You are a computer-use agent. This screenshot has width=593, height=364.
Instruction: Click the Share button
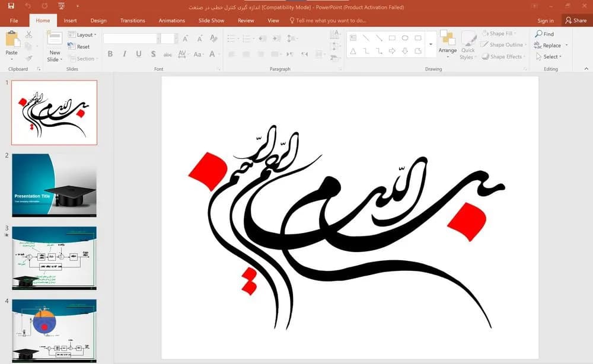coord(576,20)
